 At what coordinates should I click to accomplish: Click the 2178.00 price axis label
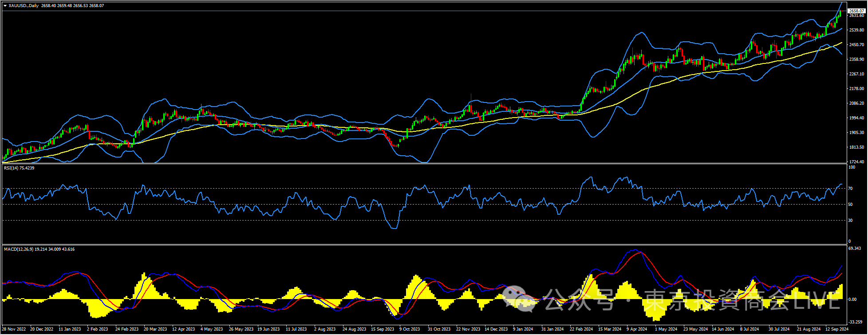click(x=856, y=89)
